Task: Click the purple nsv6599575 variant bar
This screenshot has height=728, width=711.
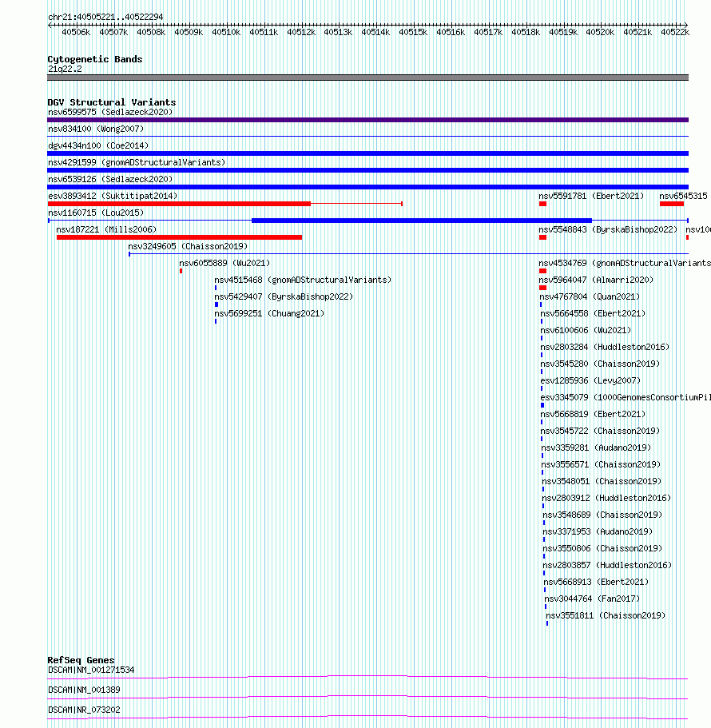Action: pyautogui.click(x=367, y=120)
